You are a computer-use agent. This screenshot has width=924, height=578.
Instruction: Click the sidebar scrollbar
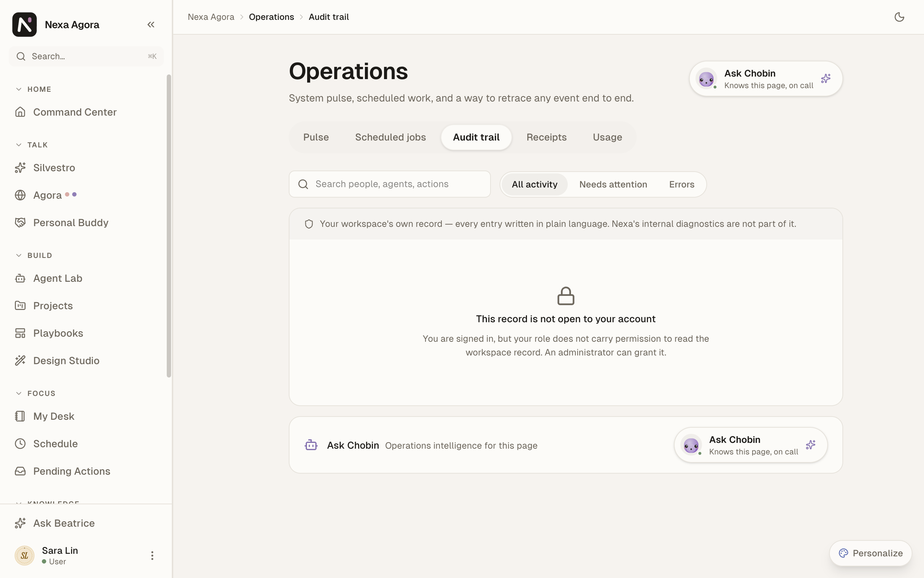[x=169, y=225]
